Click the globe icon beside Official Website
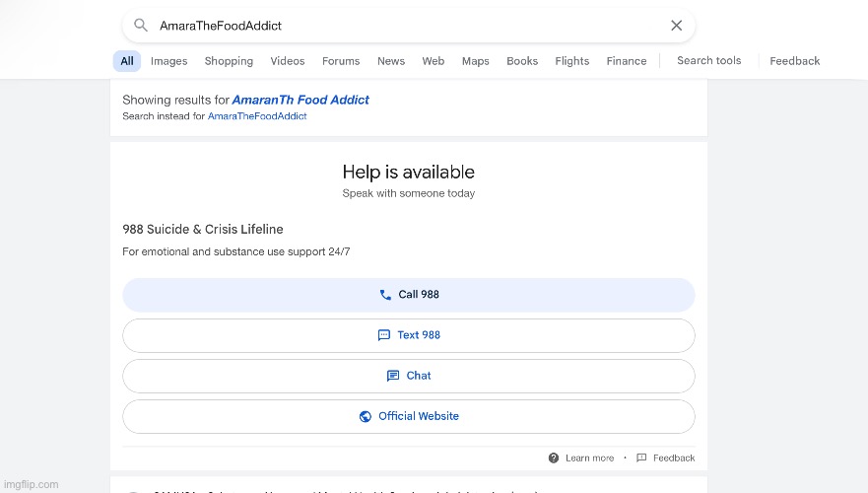Image resolution: width=868 pixels, height=493 pixels. click(366, 416)
